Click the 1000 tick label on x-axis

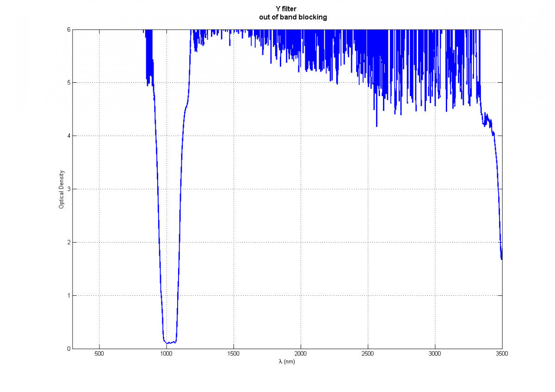[x=166, y=355]
